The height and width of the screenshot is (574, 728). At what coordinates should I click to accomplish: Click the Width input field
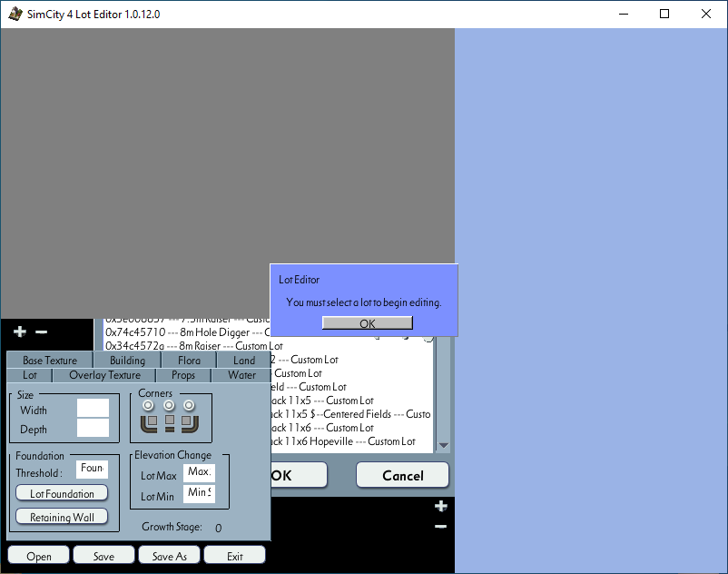click(x=93, y=408)
